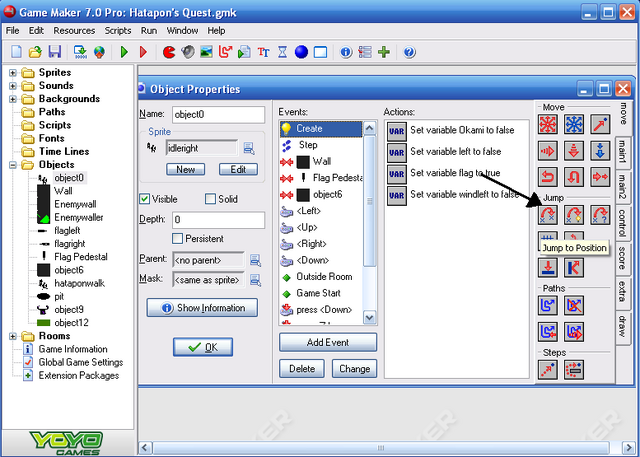Select the Step Avoiding action
The width and height of the screenshot is (640, 457).
(x=574, y=369)
